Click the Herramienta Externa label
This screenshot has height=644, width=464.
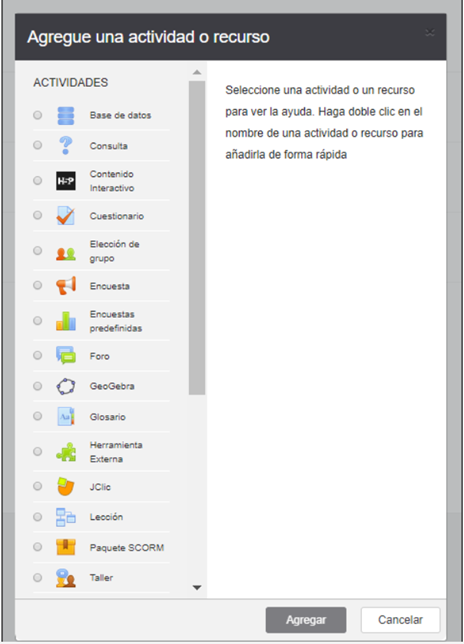pyautogui.click(x=116, y=452)
